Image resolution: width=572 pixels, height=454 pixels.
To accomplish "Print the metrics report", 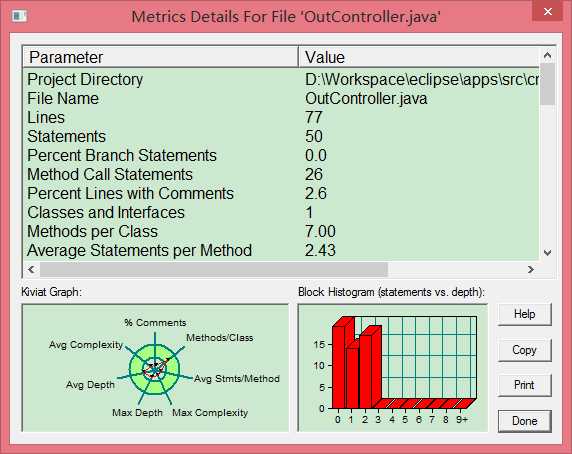I will coord(524,385).
